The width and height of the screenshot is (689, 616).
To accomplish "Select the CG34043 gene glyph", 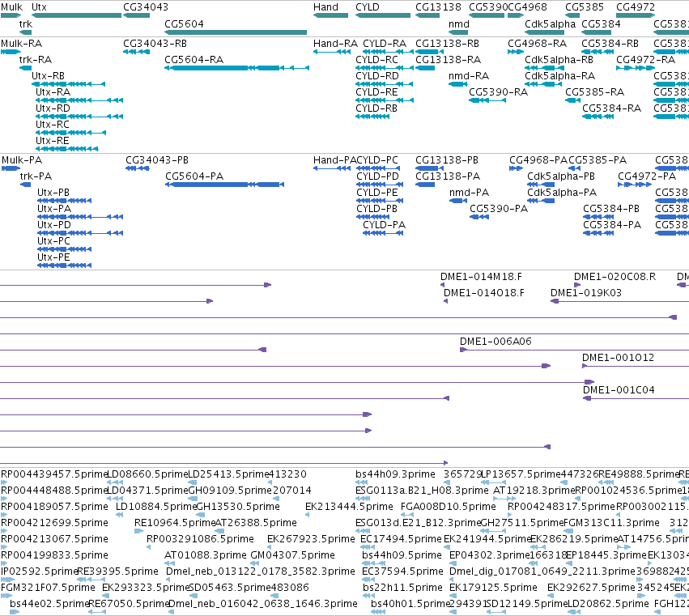I will pos(136,15).
